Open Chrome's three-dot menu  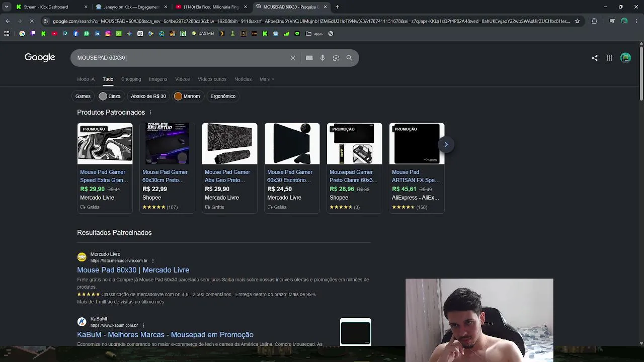point(636,21)
